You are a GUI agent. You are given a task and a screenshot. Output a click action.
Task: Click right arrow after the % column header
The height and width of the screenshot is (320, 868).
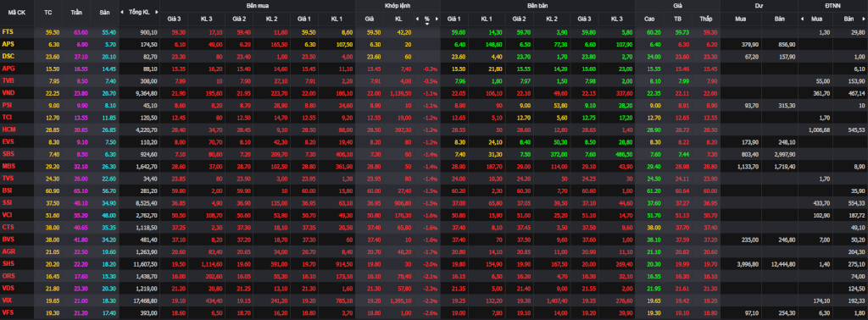437,19
